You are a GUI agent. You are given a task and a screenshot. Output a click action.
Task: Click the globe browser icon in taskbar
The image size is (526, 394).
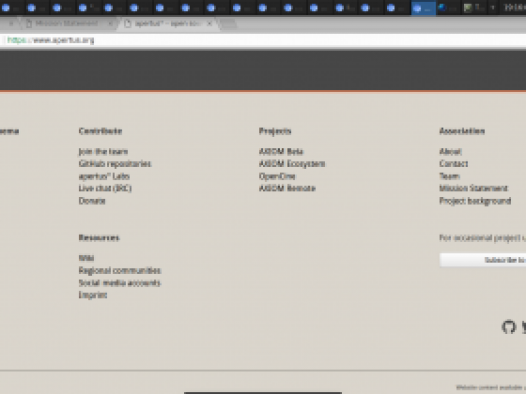pos(443,8)
